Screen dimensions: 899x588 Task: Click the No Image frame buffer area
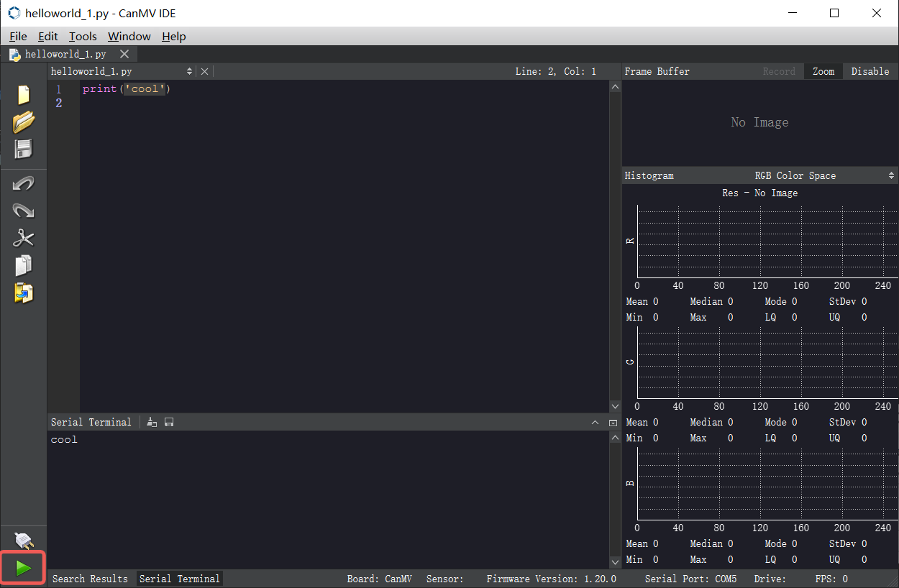click(x=759, y=122)
